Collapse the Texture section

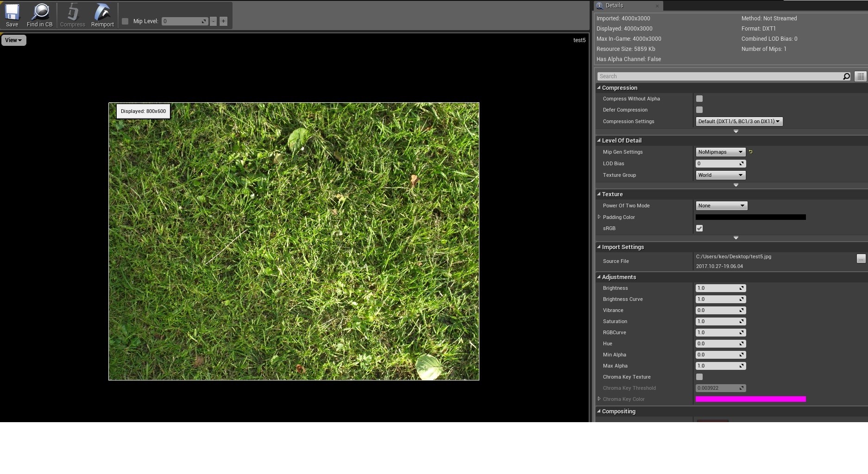(599, 194)
